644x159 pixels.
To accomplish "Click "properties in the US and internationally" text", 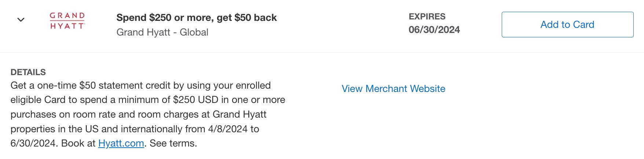I will tap(108, 129).
